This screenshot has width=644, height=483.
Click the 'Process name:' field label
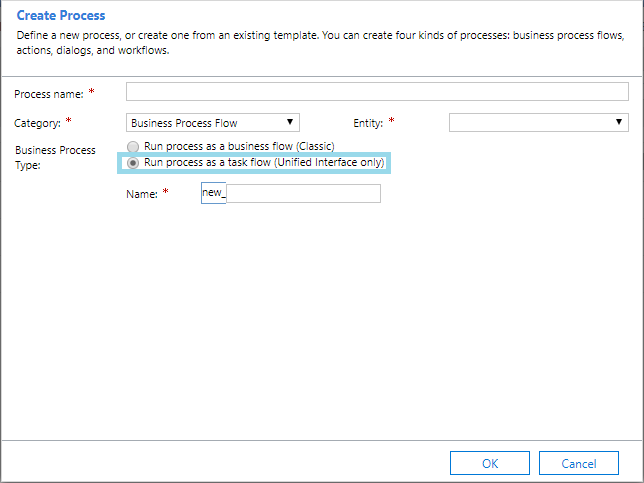pos(48,94)
